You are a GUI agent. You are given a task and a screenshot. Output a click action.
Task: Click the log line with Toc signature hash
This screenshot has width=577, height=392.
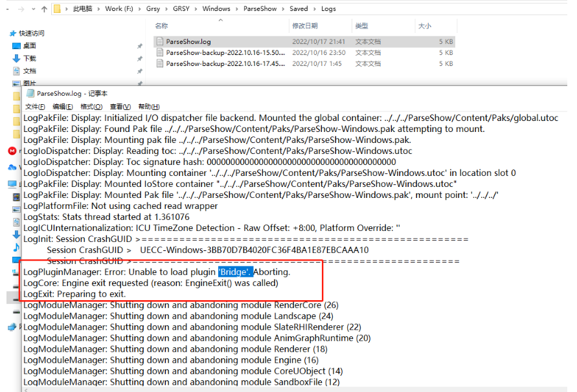click(x=210, y=162)
